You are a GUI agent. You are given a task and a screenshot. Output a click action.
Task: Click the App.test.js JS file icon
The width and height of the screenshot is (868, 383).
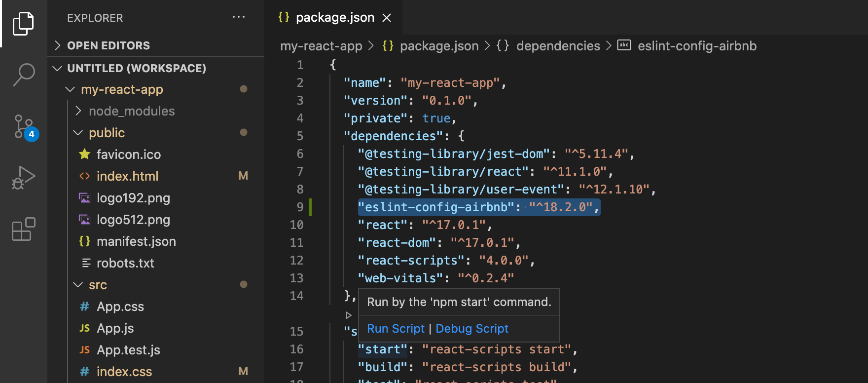85,350
